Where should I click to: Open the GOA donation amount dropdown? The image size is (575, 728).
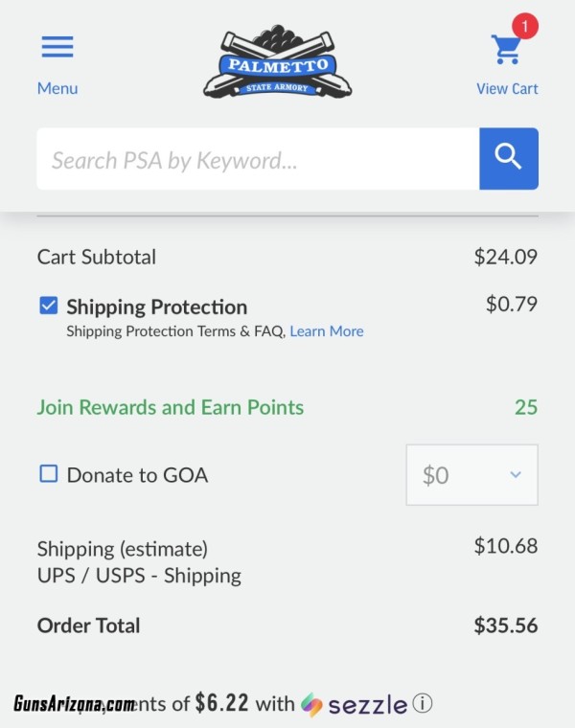point(471,475)
